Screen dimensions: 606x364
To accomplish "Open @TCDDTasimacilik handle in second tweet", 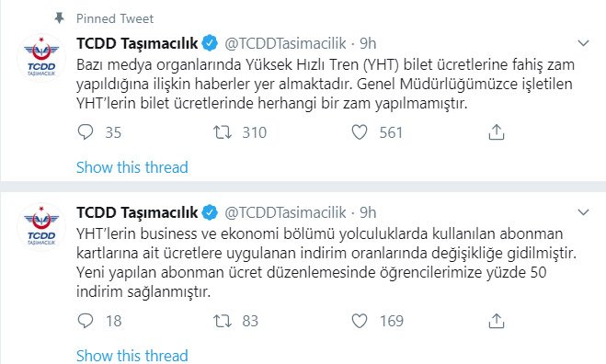I will tap(285, 212).
